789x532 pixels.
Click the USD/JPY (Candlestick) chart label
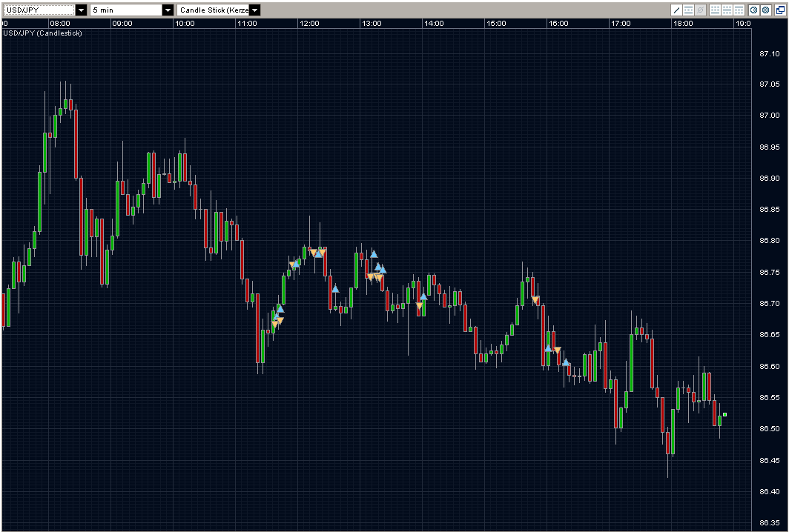click(43, 33)
